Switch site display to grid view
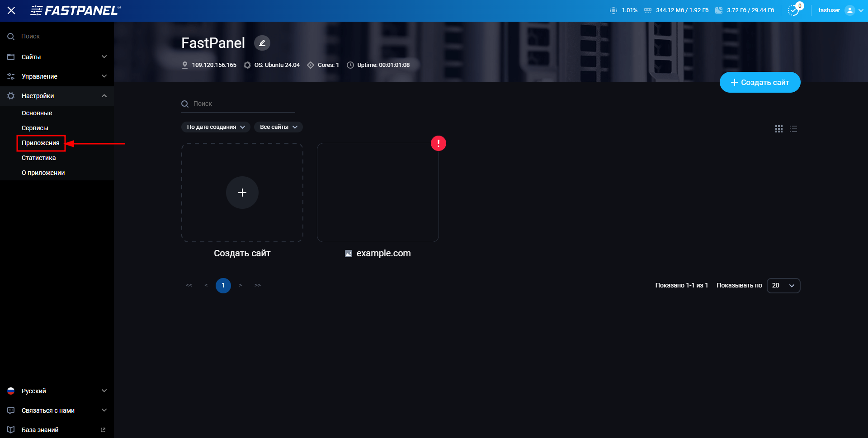 click(778, 129)
